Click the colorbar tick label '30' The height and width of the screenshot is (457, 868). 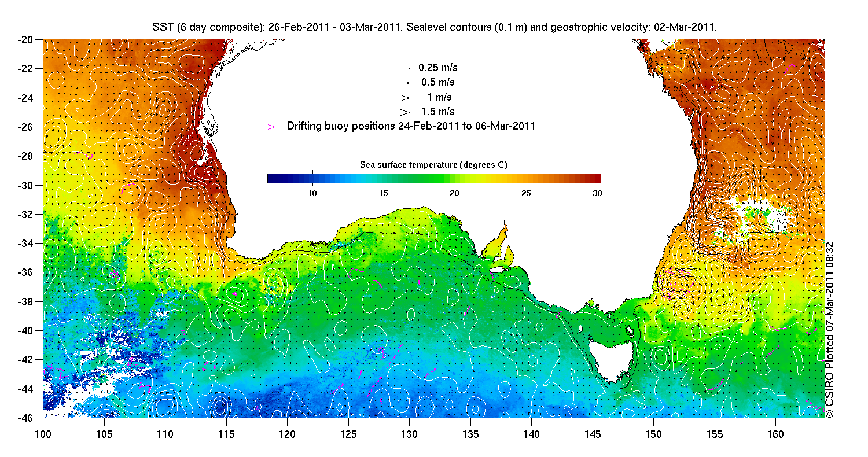pos(597,193)
